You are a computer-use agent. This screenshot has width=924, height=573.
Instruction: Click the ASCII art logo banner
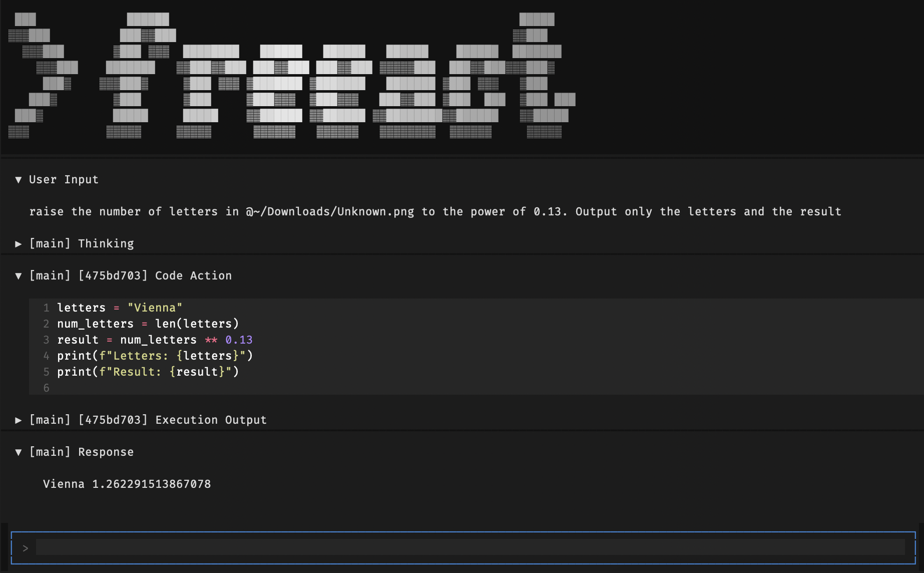click(x=290, y=75)
